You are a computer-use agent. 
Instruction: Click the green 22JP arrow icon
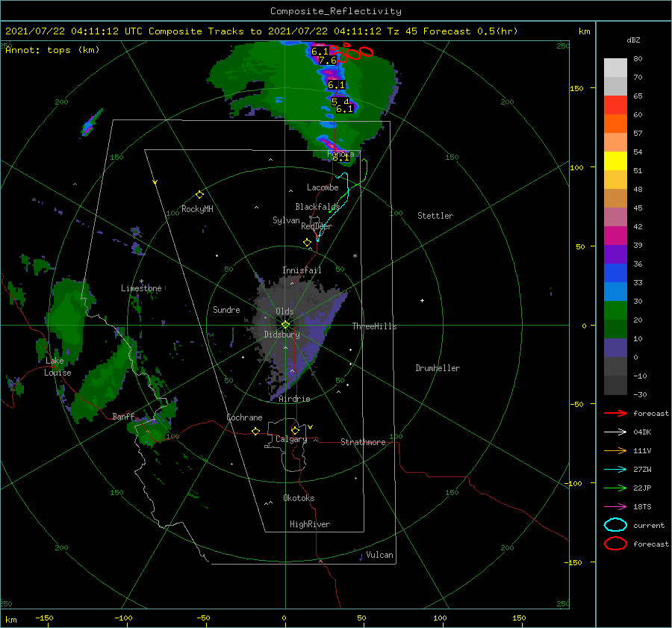coord(615,488)
